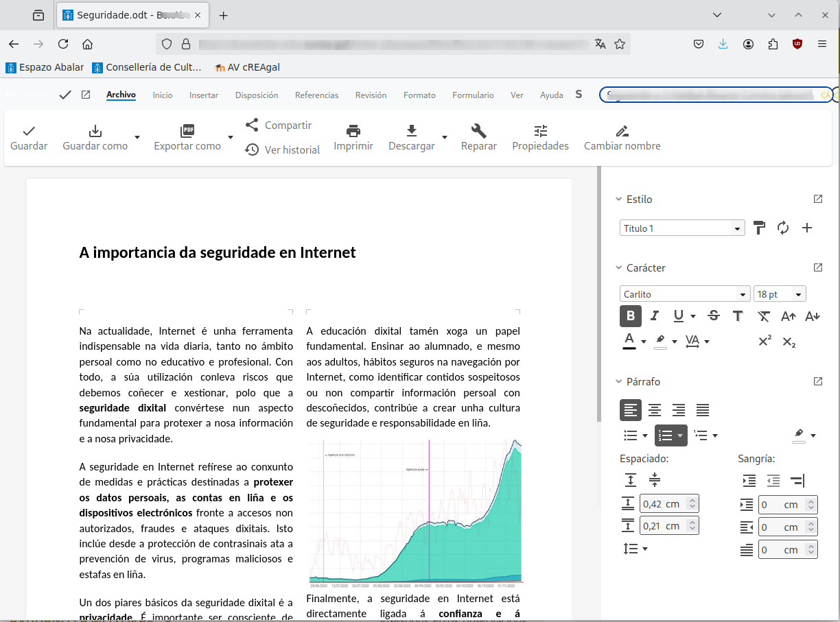Increase paragraph spacing icon
Image resolution: width=840 pixels, height=622 pixels.
pyautogui.click(x=631, y=480)
